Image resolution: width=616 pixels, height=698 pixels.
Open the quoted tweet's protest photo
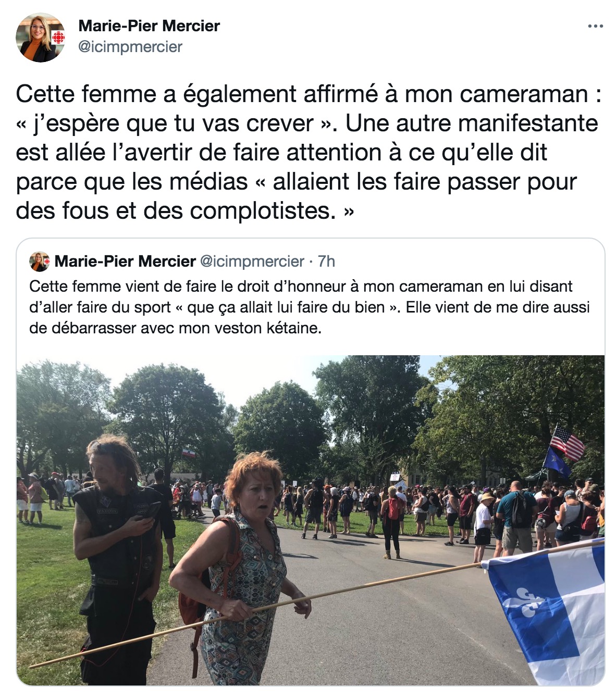pyautogui.click(x=311, y=520)
